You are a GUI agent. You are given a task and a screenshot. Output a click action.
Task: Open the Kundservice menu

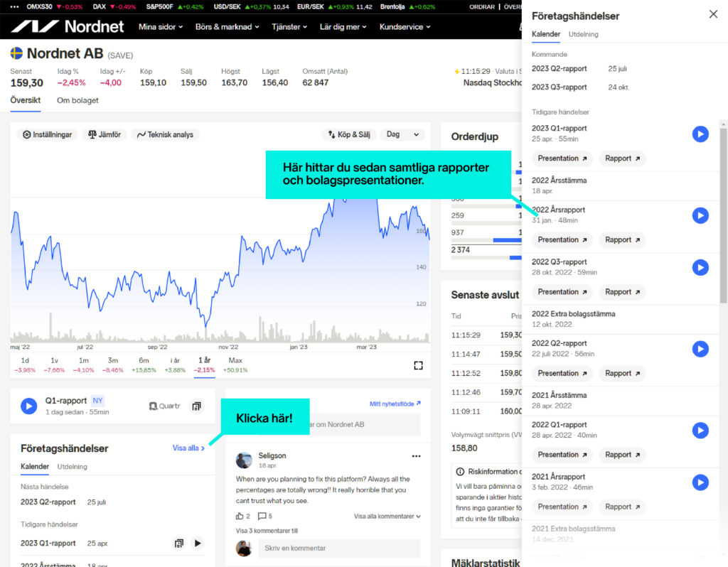[x=405, y=27]
